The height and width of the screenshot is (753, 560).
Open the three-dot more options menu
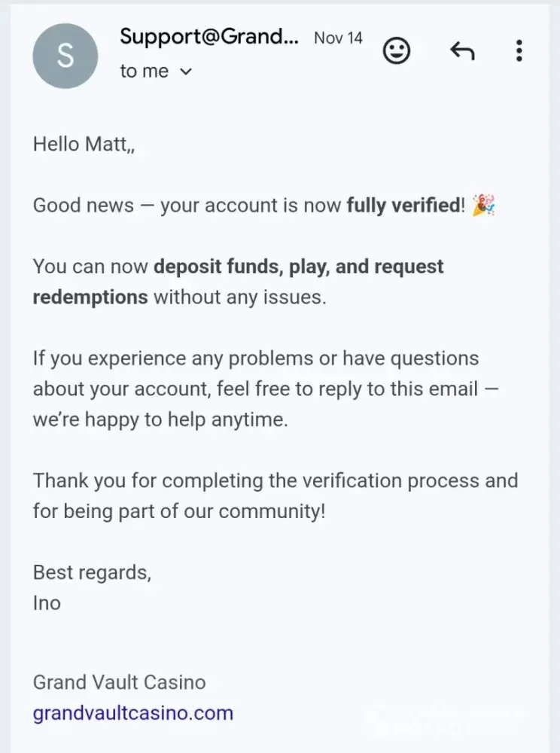click(x=519, y=50)
